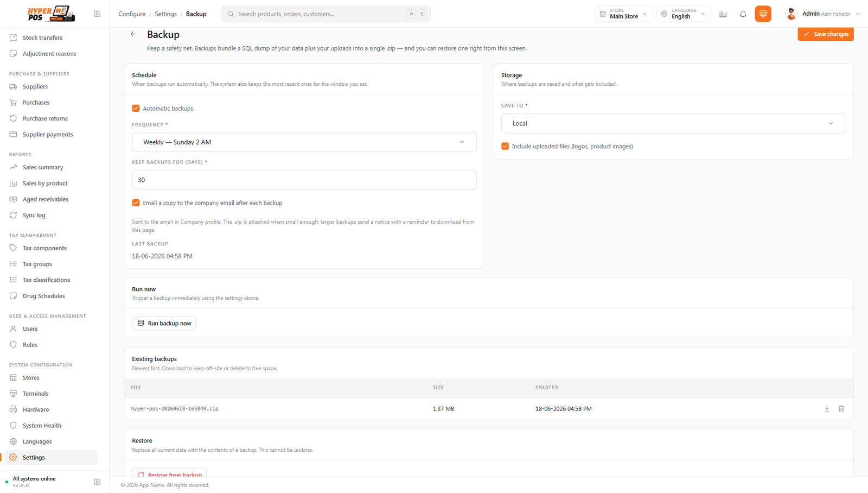Click the last backup date under Schedule
Image resolution: width=868 pixels, height=493 pixels.
(162, 256)
